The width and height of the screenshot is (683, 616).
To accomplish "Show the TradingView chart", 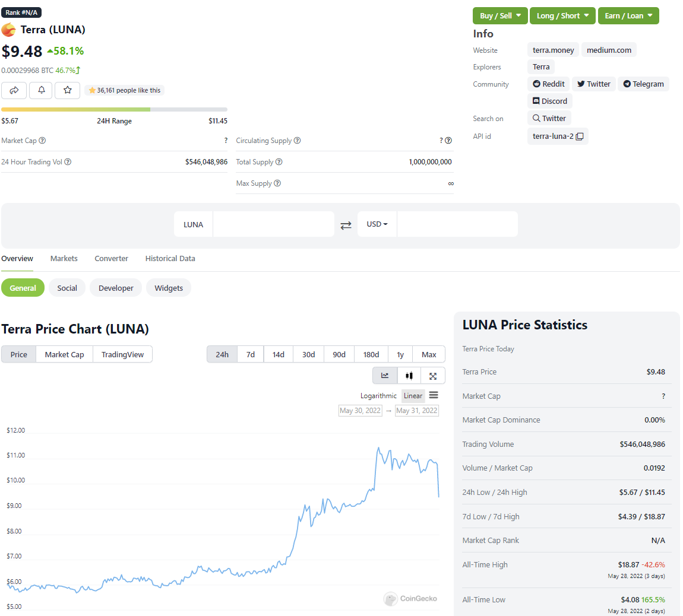I will pyautogui.click(x=122, y=354).
